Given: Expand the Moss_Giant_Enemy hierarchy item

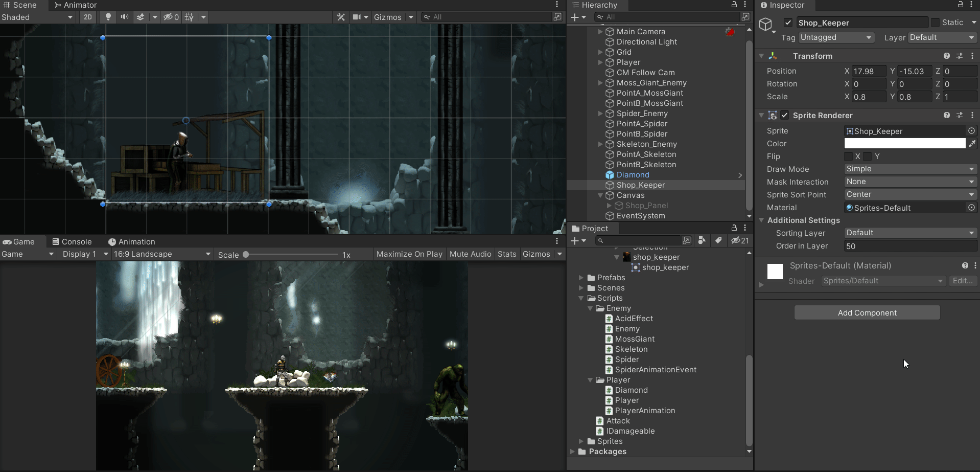Looking at the screenshot, I should (600, 83).
